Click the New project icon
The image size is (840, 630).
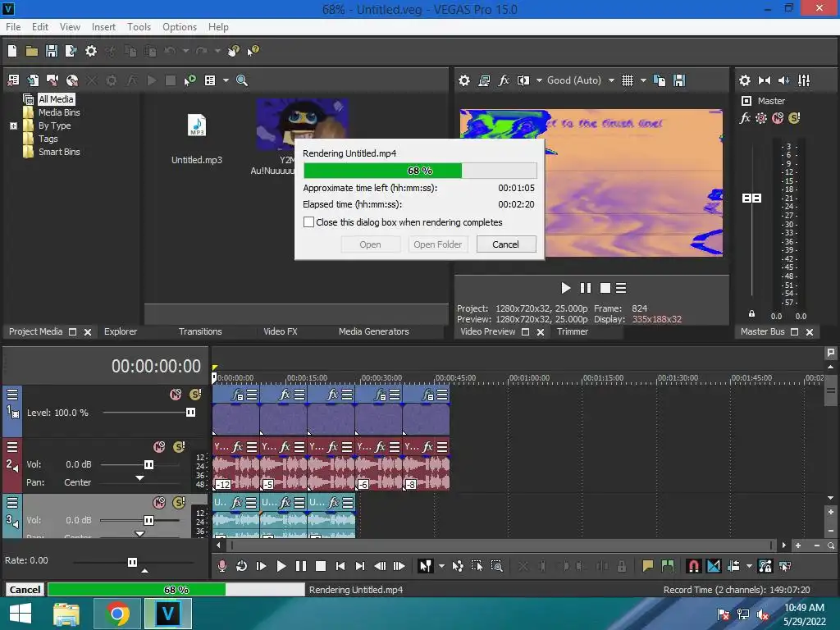11,51
